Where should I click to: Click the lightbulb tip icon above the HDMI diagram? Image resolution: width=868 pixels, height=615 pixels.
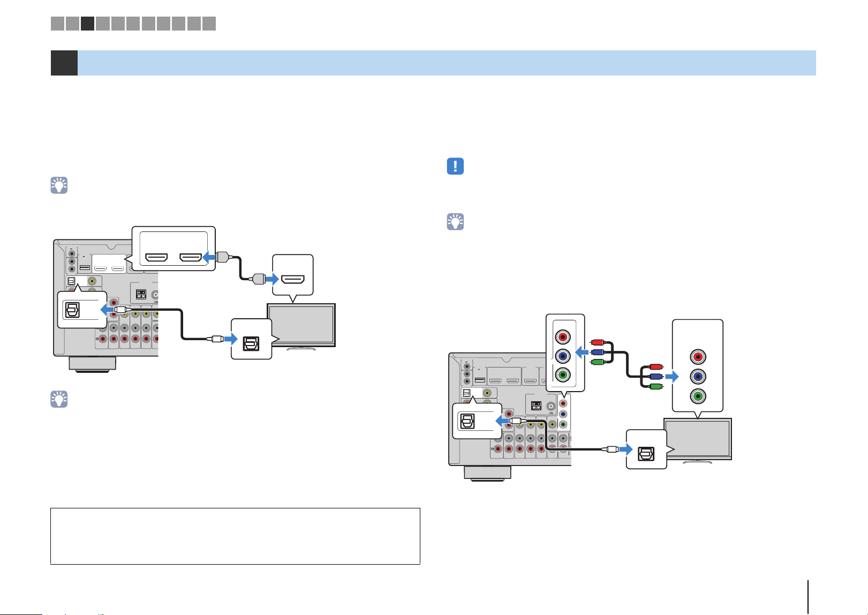pos(59,185)
